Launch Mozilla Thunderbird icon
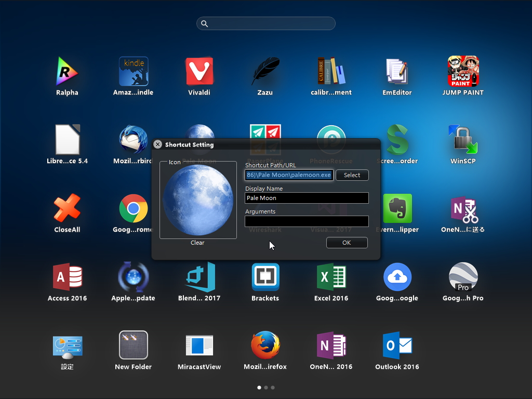This screenshot has width=532, height=399. (134, 139)
